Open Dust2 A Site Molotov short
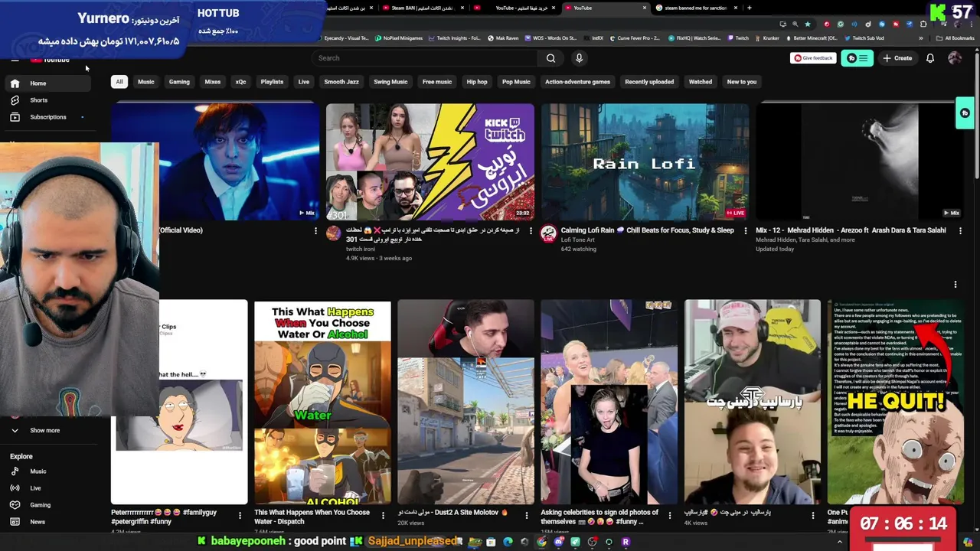This screenshot has width=980, height=551. click(465, 402)
